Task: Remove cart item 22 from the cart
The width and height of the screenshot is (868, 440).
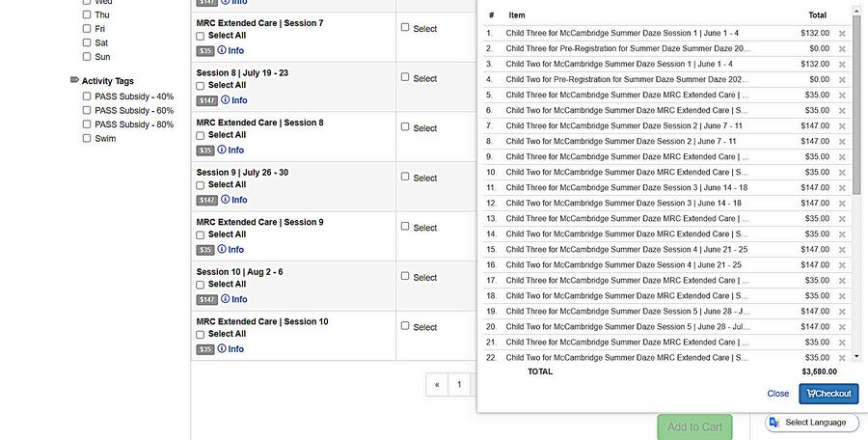Action: click(841, 359)
